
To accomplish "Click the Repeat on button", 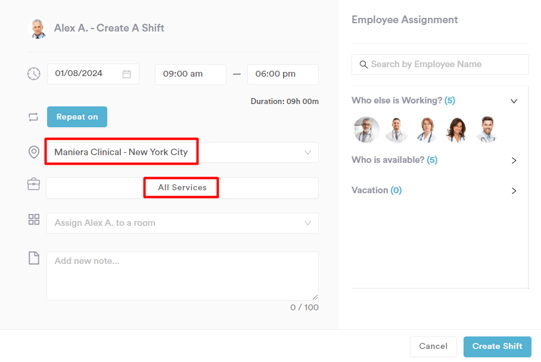I will (77, 117).
